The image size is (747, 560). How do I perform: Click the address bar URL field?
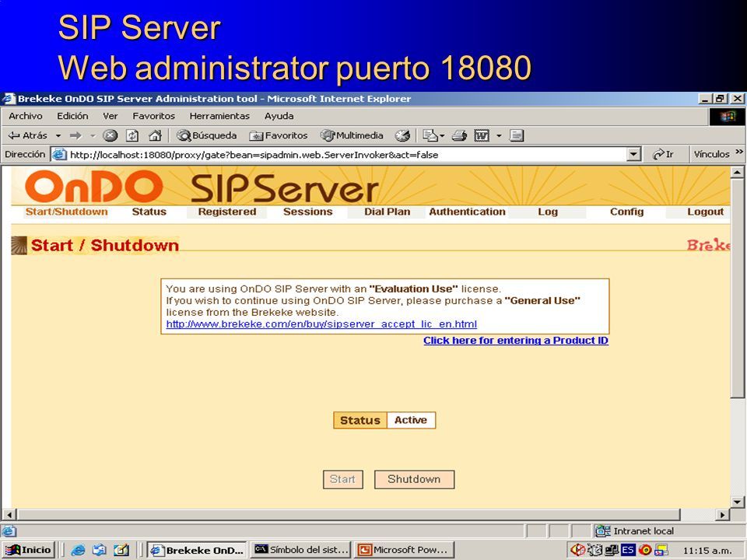coord(347,154)
